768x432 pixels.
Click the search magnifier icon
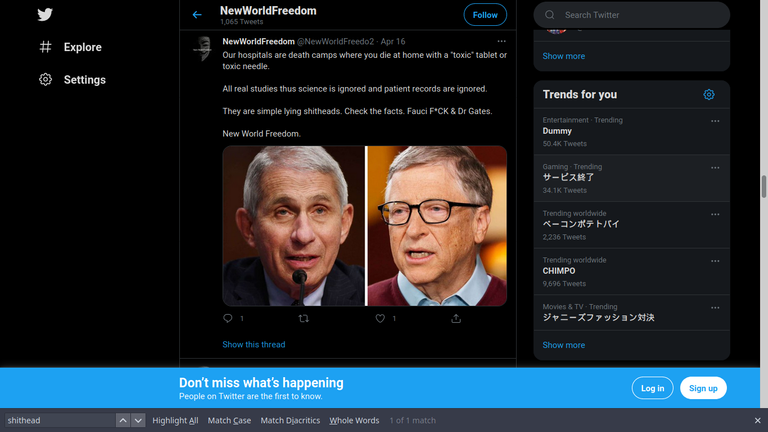[550, 15]
